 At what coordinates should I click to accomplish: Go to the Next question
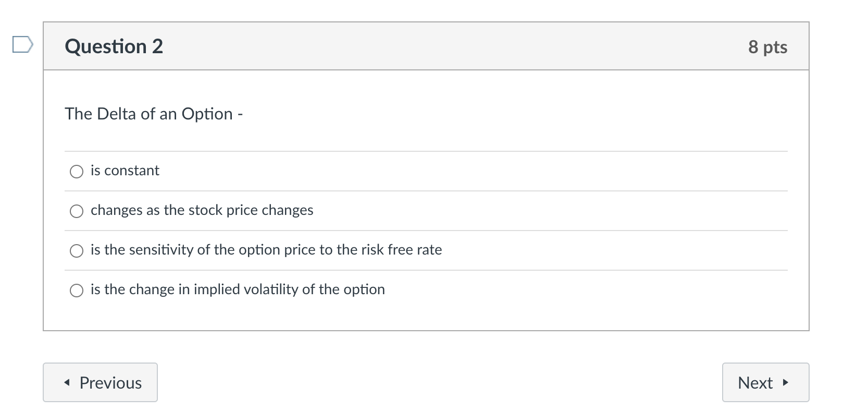click(765, 382)
